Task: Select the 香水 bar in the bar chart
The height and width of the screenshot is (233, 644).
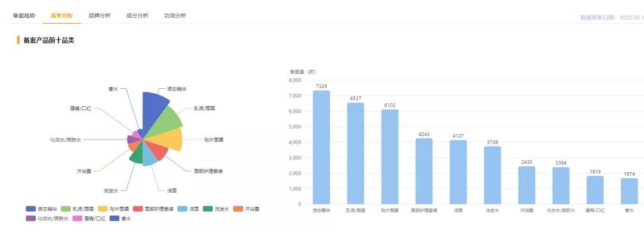Action: (629, 191)
